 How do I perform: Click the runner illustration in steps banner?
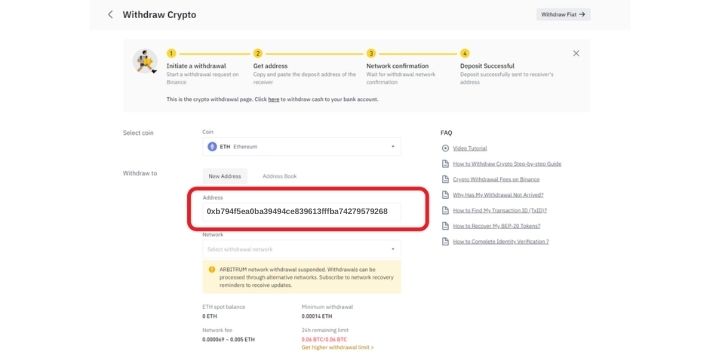click(145, 62)
